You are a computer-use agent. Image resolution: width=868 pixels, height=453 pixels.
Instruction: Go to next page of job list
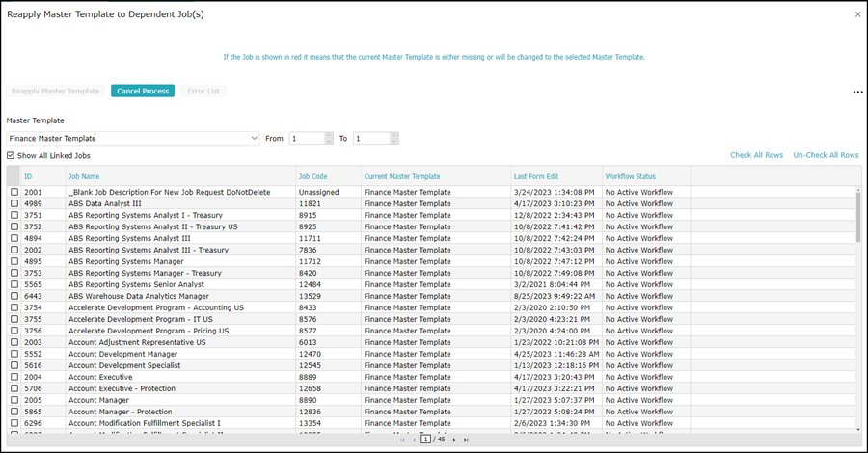454,440
